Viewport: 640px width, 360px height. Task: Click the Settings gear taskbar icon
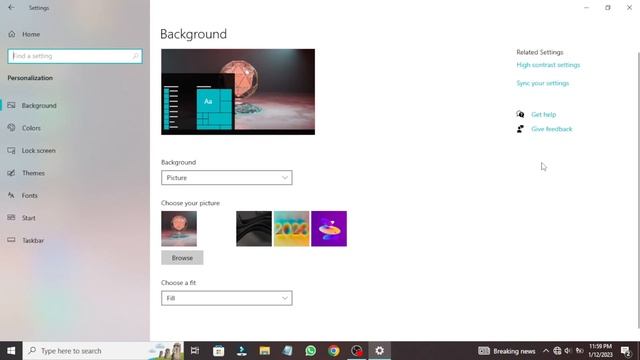pos(380,351)
